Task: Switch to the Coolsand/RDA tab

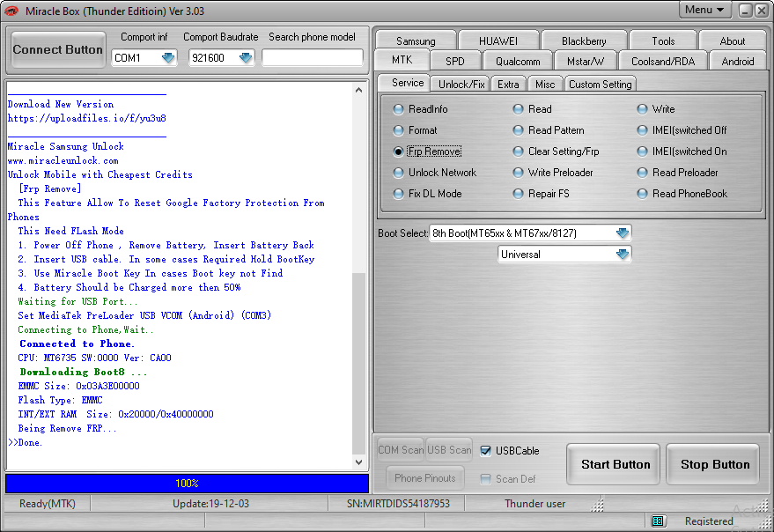Action: pos(663,62)
